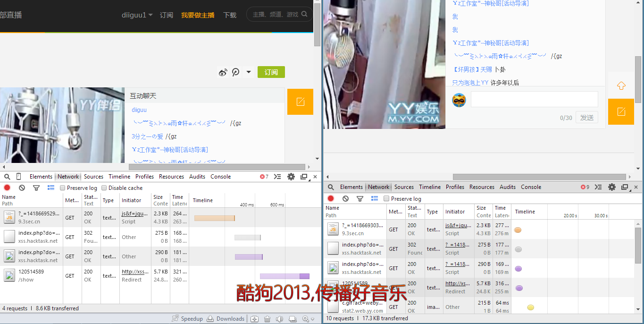Click the chat message input field
Screen dimensions: 644x324
pyautogui.click(x=535, y=99)
